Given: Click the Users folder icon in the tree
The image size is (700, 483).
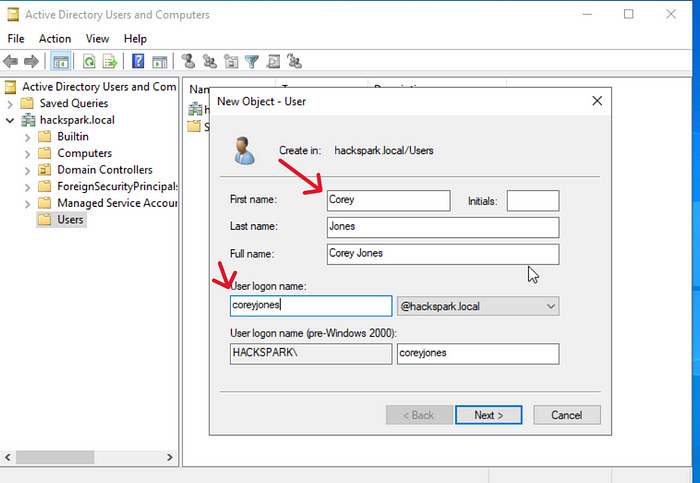Looking at the screenshot, I should click(44, 220).
